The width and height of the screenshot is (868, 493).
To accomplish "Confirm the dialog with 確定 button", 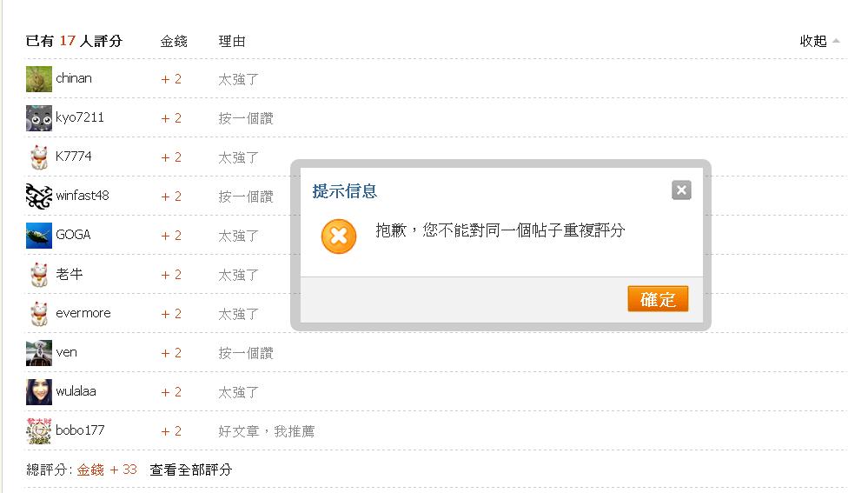I will [658, 299].
